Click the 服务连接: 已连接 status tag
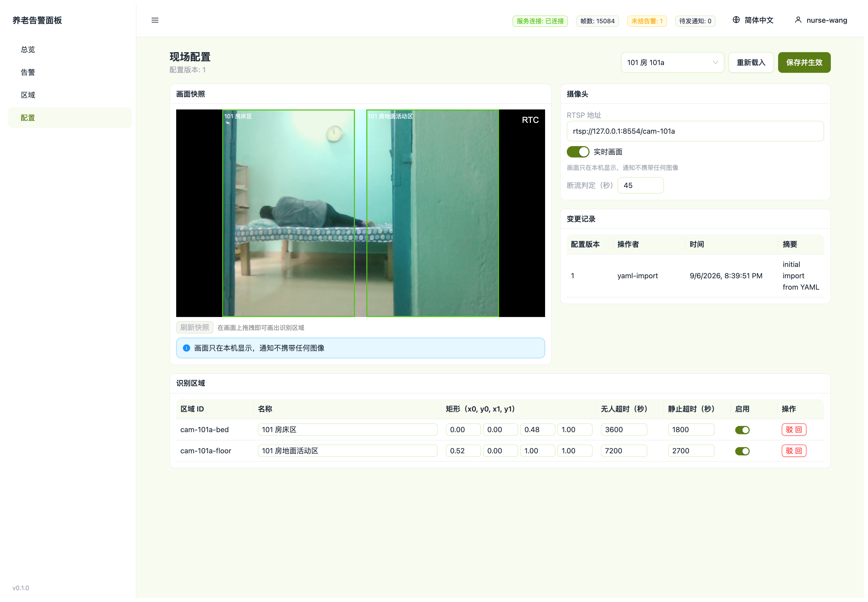This screenshot has height=602, width=868. point(540,21)
